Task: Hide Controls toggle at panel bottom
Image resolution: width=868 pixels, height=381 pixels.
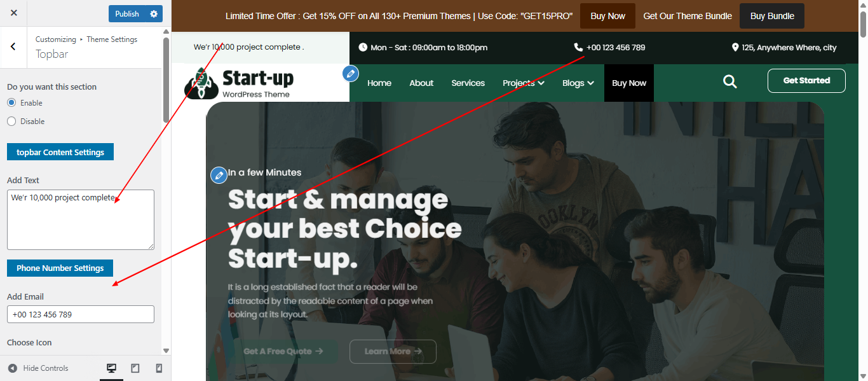Action: pos(38,368)
